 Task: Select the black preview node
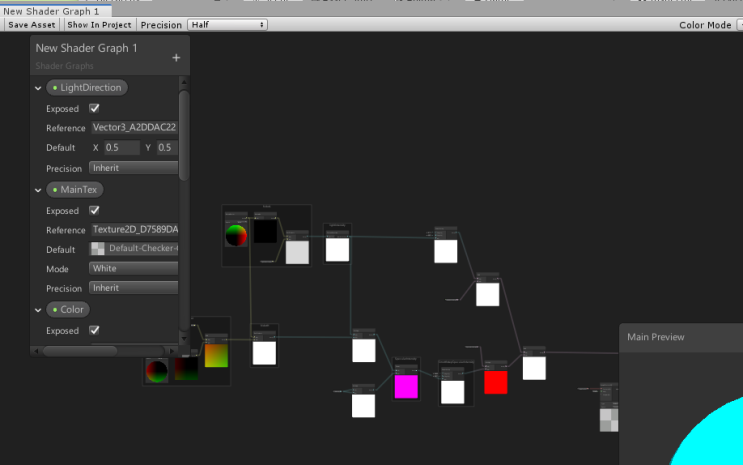(265, 231)
